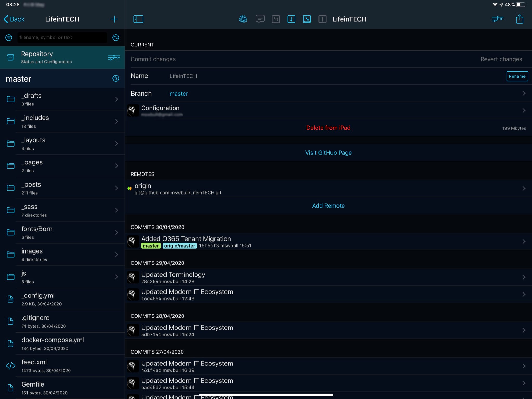Open the comments panel icon
Image resolution: width=532 pixels, height=399 pixels.
(x=260, y=19)
